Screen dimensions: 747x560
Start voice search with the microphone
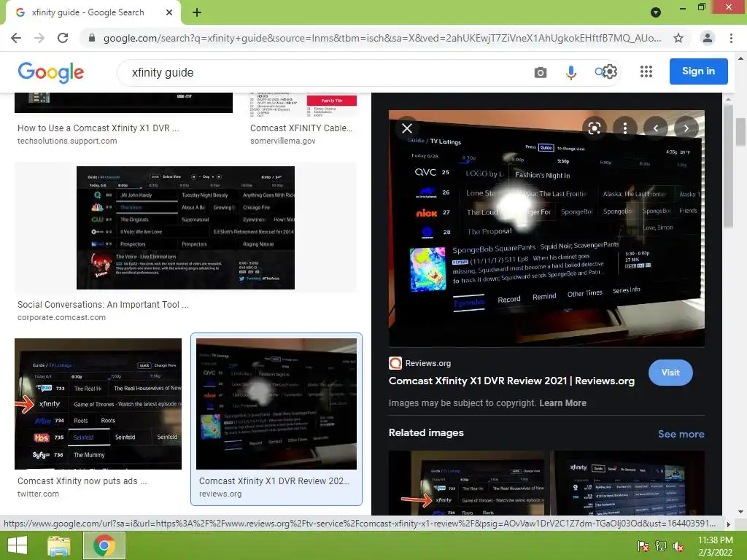[x=570, y=72]
